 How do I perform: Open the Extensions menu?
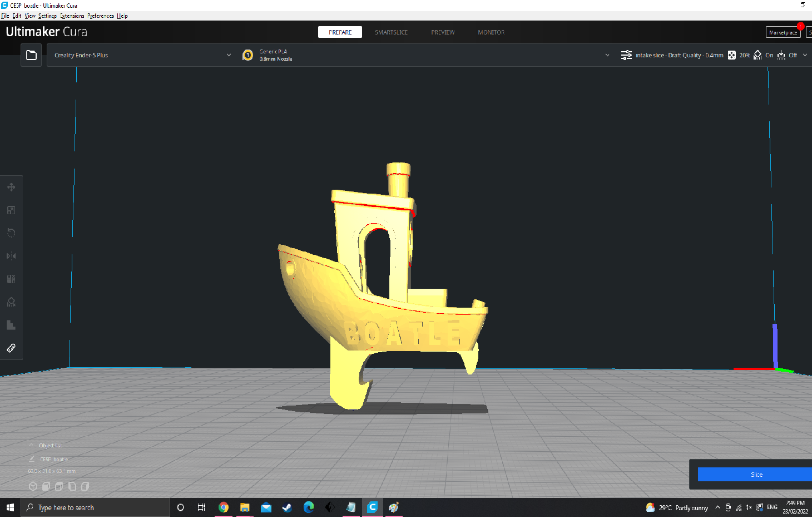pos(72,16)
